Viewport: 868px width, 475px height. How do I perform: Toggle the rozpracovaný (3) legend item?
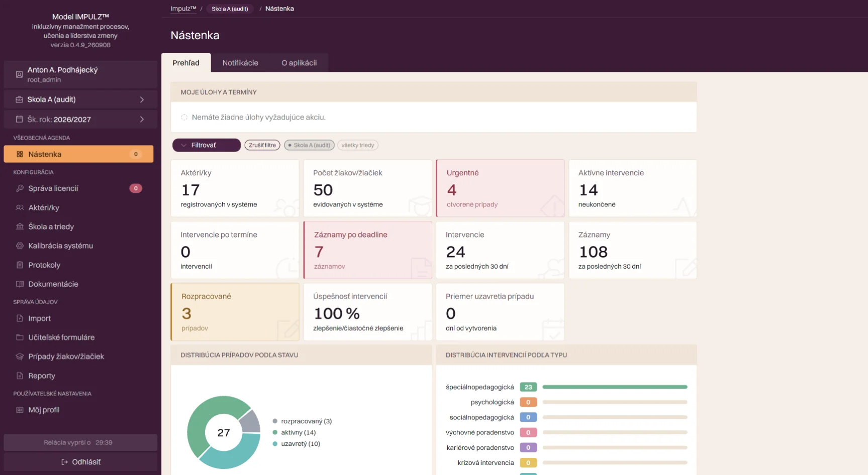point(302,421)
